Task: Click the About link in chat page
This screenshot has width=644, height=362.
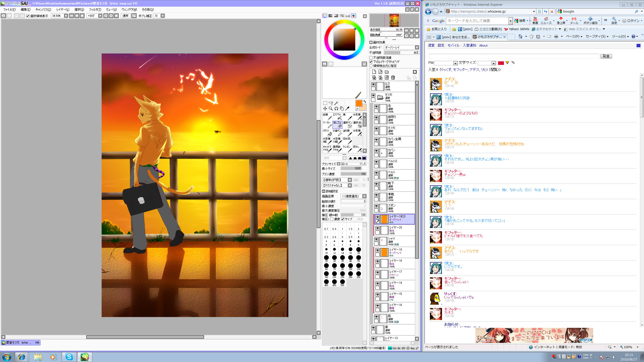Action: (x=483, y=46)
